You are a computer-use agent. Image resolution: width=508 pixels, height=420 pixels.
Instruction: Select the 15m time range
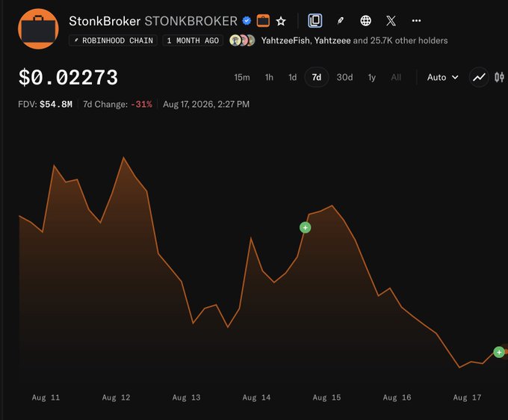point(242,78)
